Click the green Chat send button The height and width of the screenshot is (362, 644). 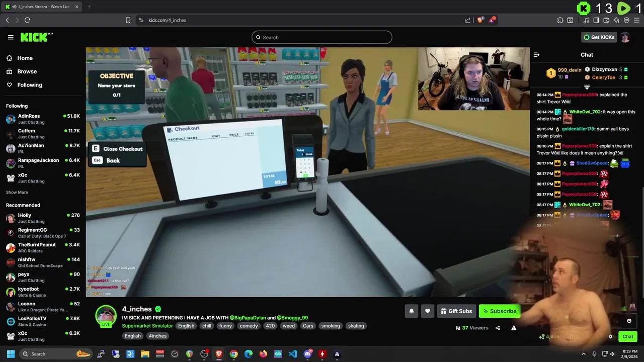tap(628, 337)
